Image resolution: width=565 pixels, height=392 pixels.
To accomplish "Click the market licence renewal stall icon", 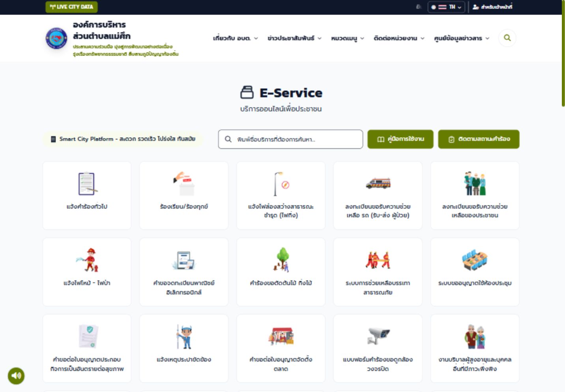I will point(281,336).
